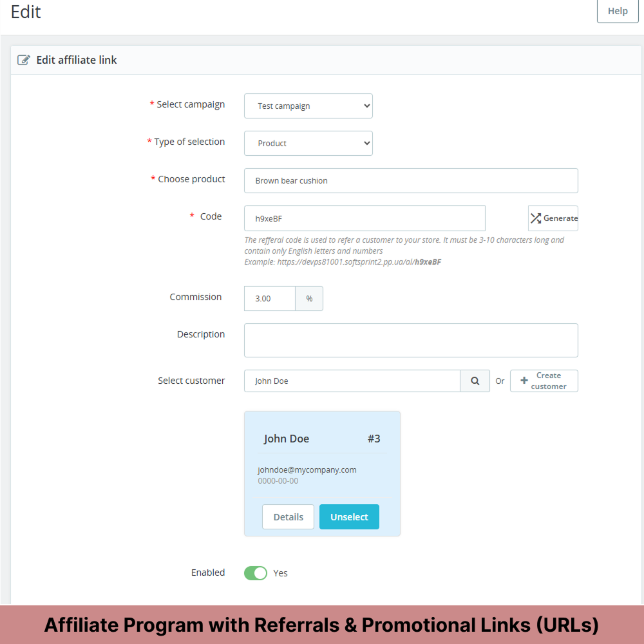This screenshot has height=644, width=644.
Task: Click inside the empty Description textarea
Action: coord(410,340)
